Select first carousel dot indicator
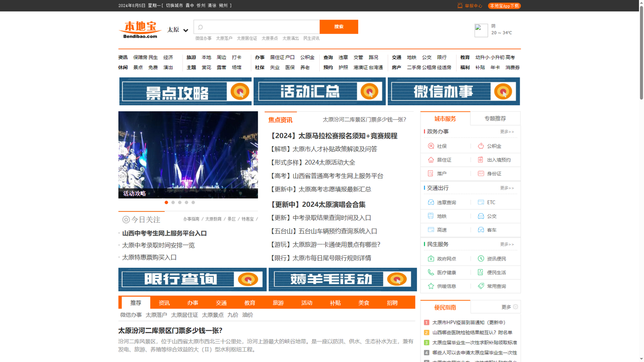The image size is (644, 362). coord(166,202)
